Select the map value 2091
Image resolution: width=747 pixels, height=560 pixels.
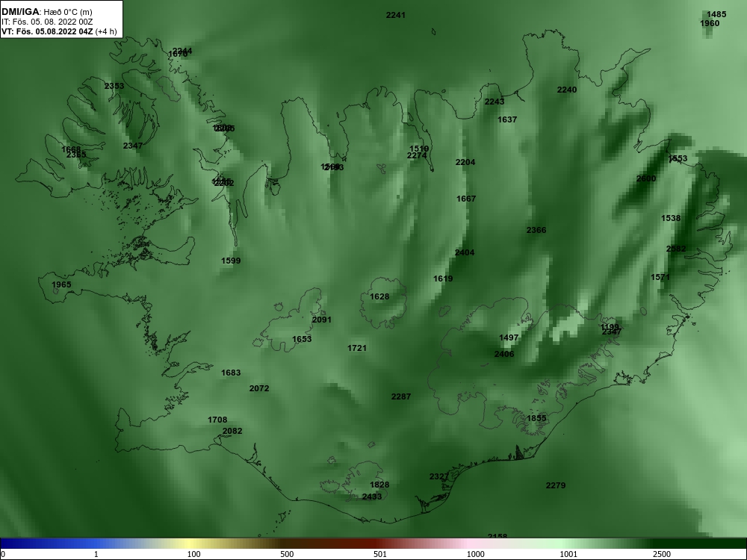[x=321, y=320]
